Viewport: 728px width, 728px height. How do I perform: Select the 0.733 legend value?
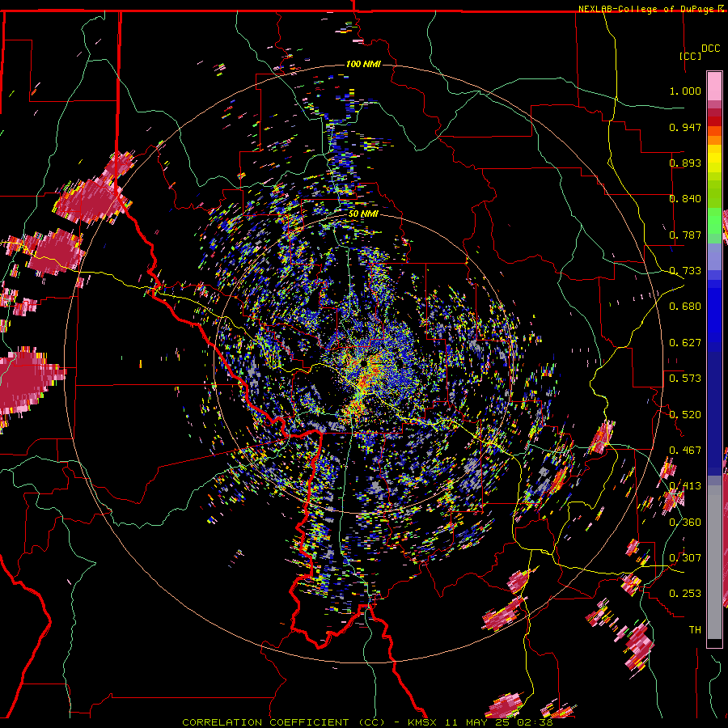pos(685,271)
